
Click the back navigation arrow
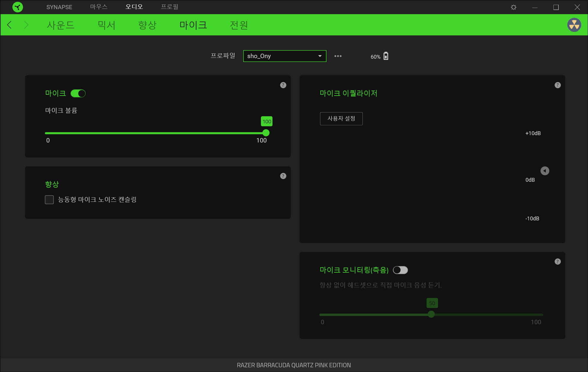coord(9,25)
